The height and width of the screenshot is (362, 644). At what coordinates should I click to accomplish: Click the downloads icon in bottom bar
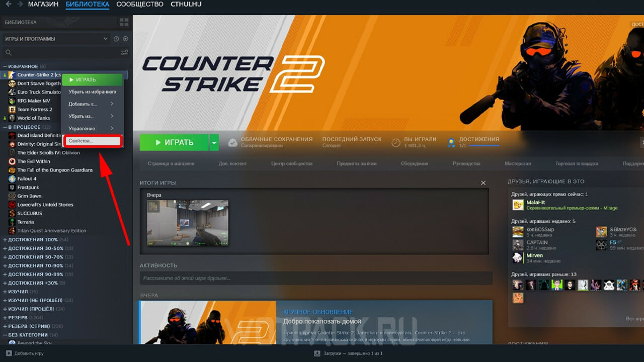[x=317, y=353]
